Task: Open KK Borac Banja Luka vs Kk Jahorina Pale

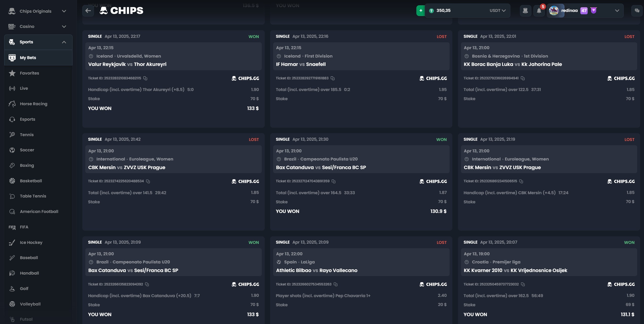Action: (513, 64)
